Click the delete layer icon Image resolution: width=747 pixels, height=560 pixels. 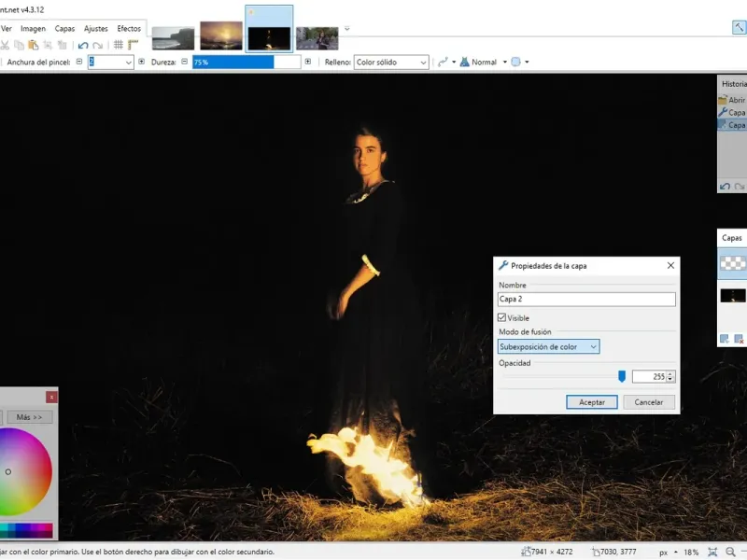pos(739,339)
